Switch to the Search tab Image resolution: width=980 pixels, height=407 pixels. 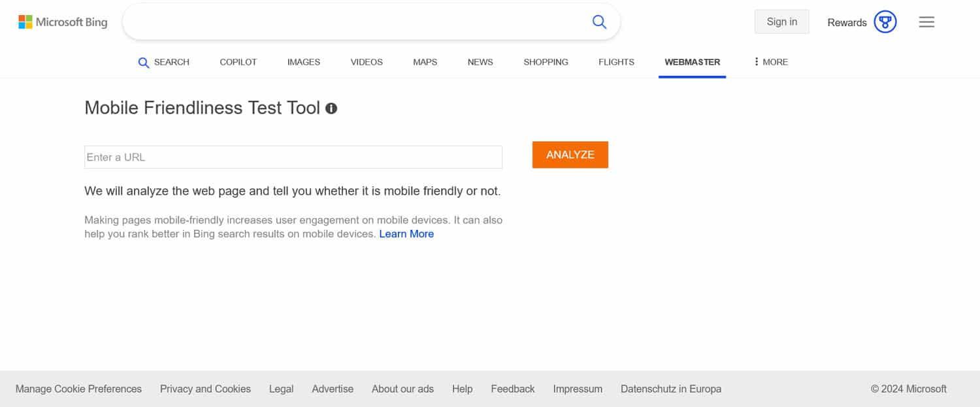click(x=164, y=62)
